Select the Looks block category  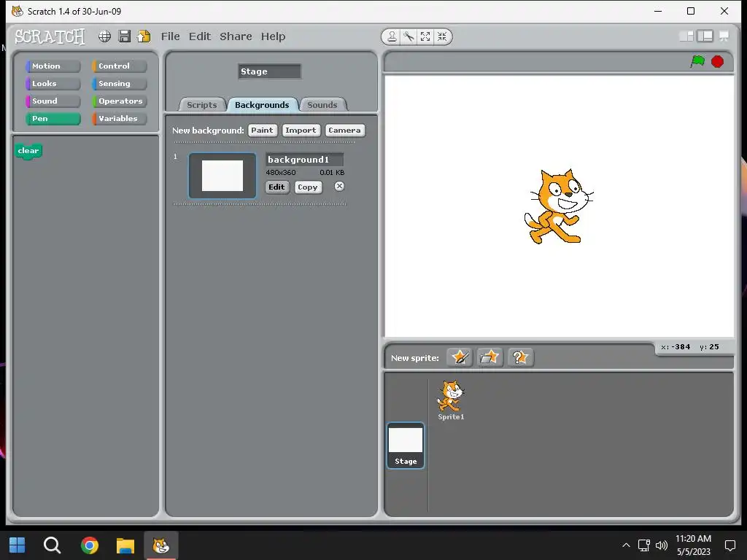click(53, 84)
